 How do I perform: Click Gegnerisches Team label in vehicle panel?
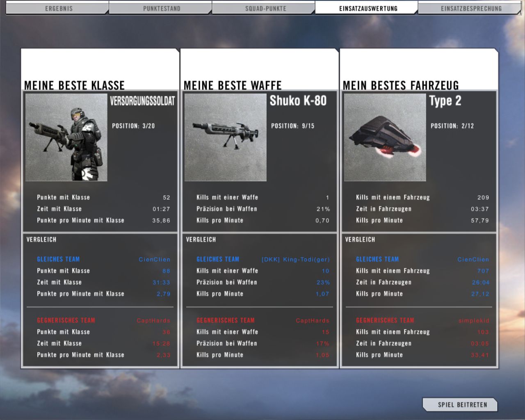point(385,320)
